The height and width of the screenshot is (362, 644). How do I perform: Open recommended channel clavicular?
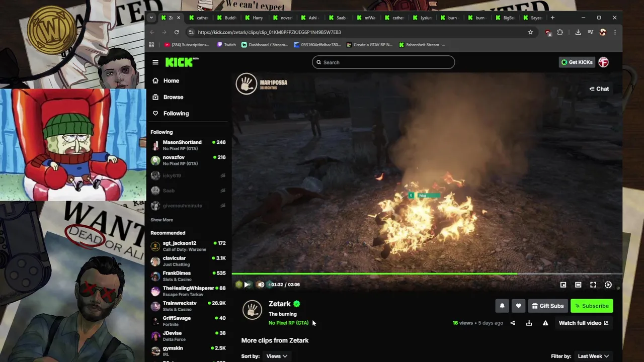click(x=188, y=261)
